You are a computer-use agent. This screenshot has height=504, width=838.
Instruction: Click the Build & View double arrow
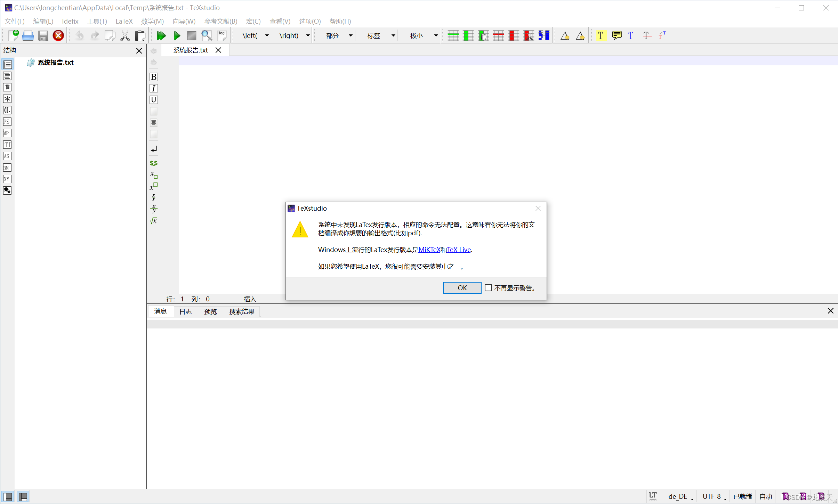pyautogui.click(x=161, y=35)
